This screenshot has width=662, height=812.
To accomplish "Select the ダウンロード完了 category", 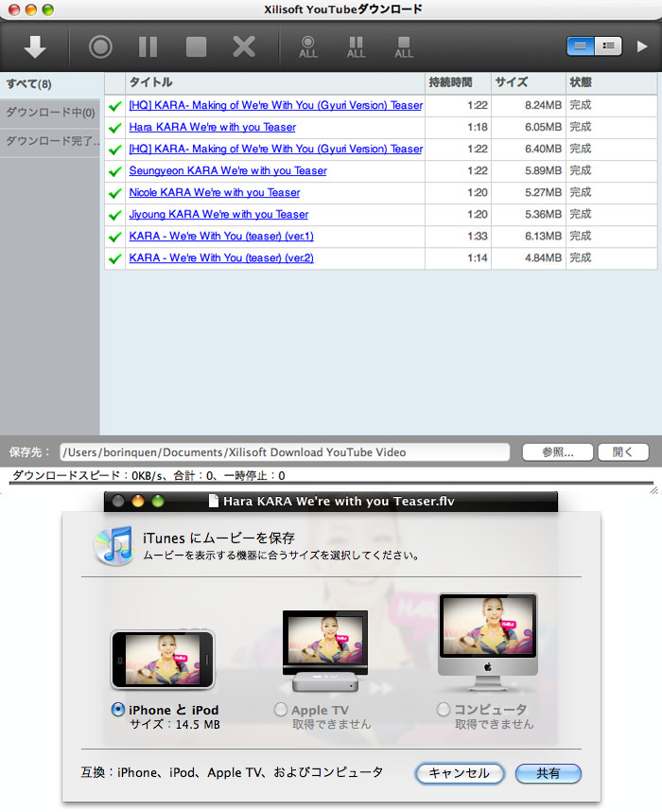I will [x=50, y=141].
